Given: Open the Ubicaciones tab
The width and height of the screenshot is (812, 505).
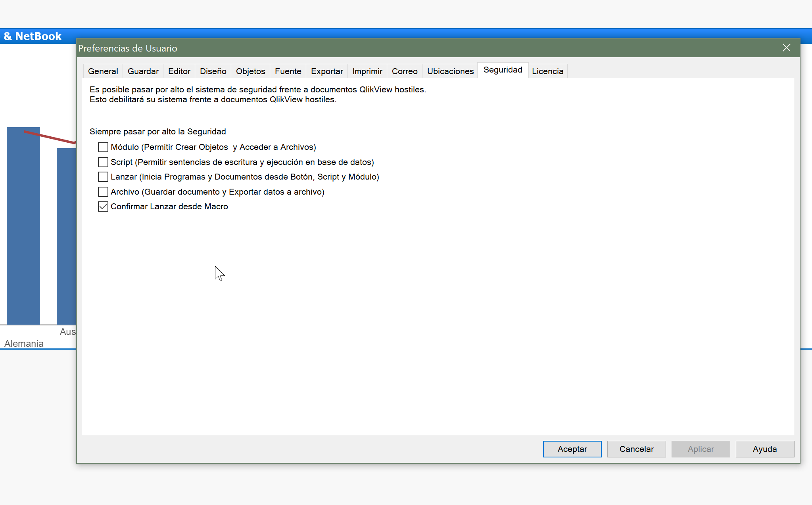Looking at the screenshot, I should click(450, 71).
